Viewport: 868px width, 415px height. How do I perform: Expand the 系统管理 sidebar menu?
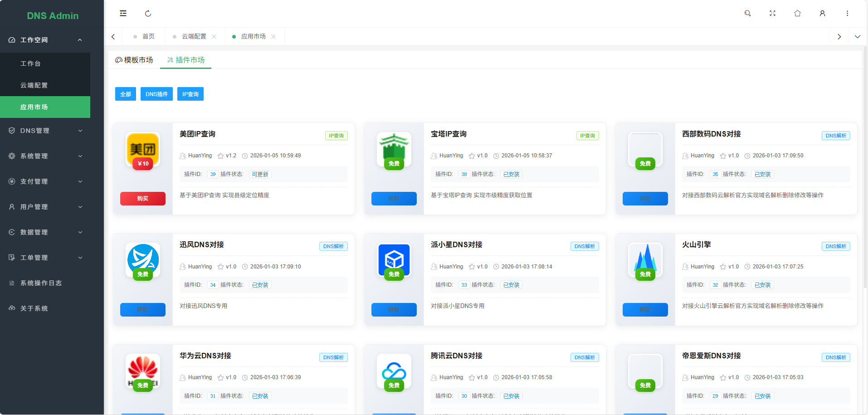[45, 156]
